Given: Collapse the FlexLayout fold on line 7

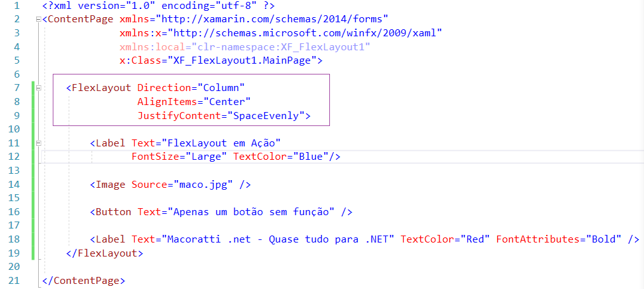Looking at the screenshot, I should (39, 88).
